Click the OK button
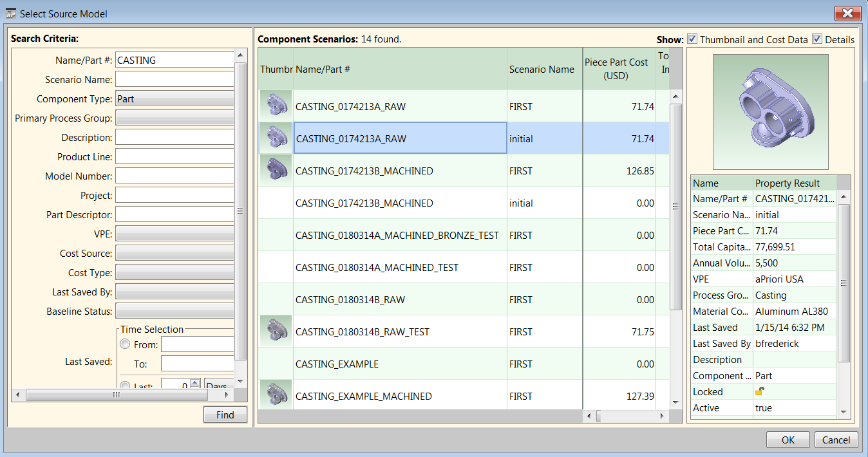868x457 pixels. pos(788,440)
